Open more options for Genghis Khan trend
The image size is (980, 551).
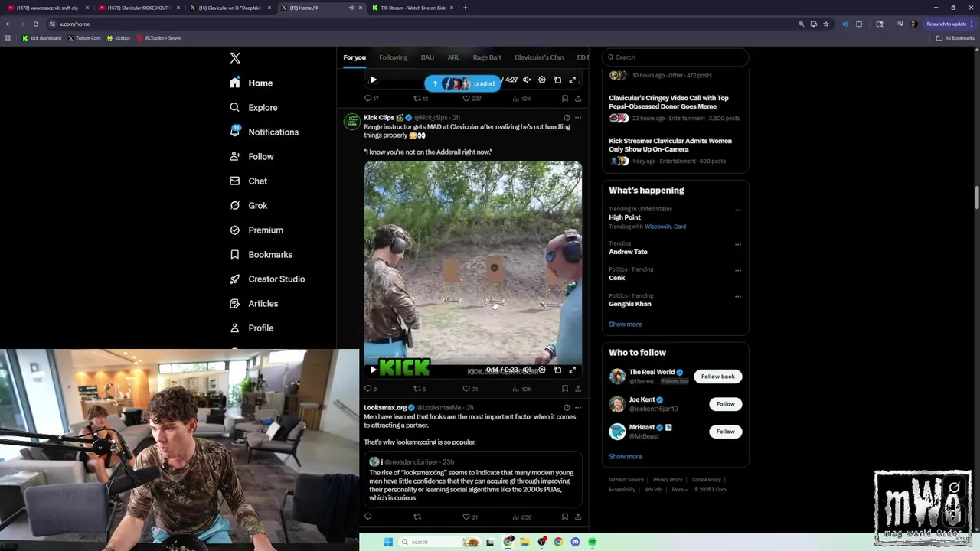[738, 296]
